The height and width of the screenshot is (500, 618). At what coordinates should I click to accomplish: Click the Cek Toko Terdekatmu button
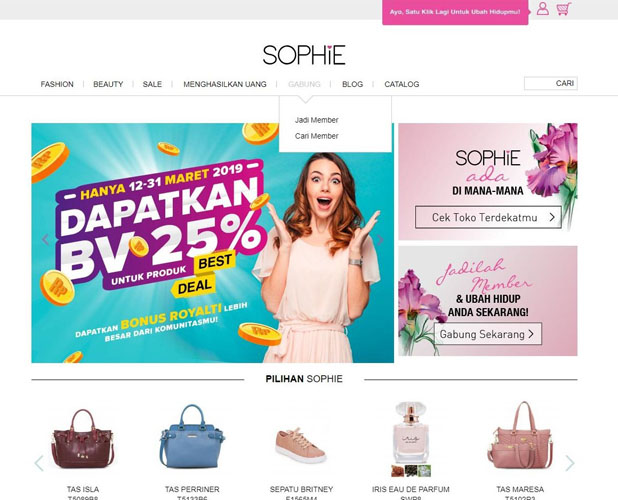point(488,217)
